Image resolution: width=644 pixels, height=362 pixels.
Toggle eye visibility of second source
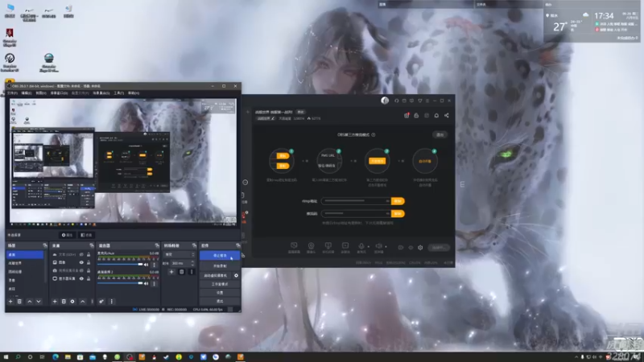pos(81,262)
